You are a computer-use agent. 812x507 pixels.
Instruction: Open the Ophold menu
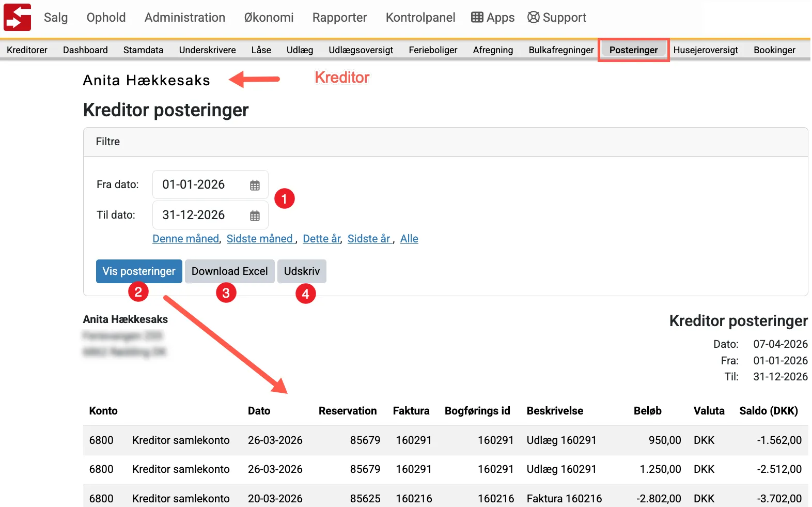[x=106, y=18]
